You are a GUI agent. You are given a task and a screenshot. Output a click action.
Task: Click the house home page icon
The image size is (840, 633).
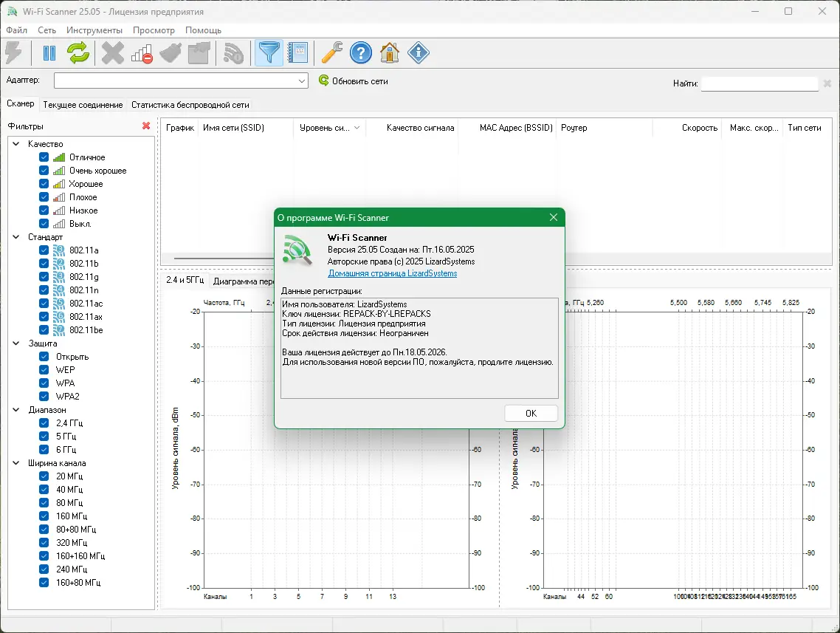390,53
